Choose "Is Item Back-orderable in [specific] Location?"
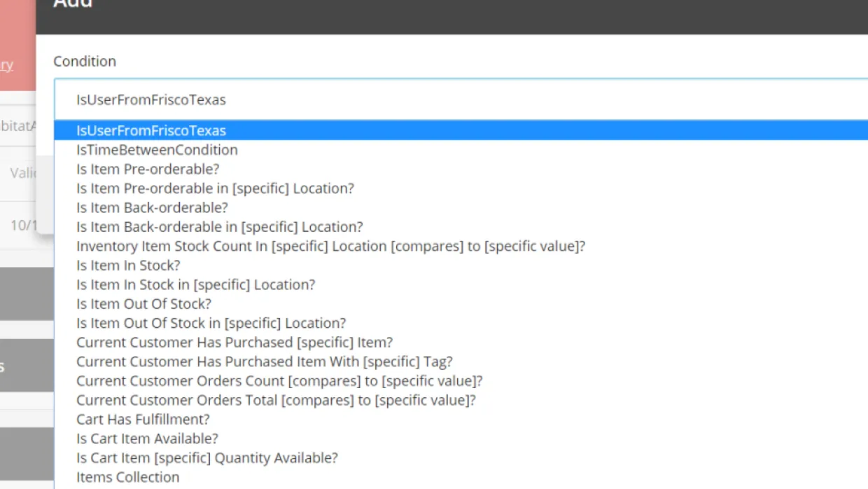868x489 pixels. [219, 227]
